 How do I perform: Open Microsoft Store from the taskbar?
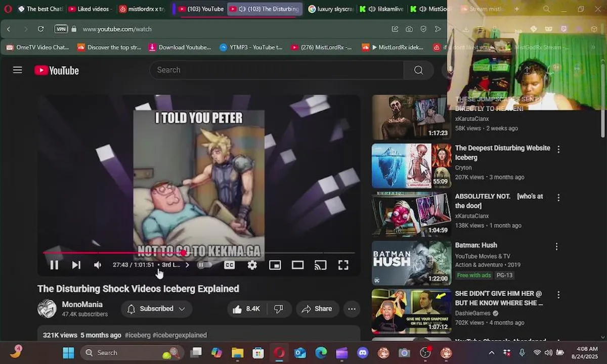point(258,352)
